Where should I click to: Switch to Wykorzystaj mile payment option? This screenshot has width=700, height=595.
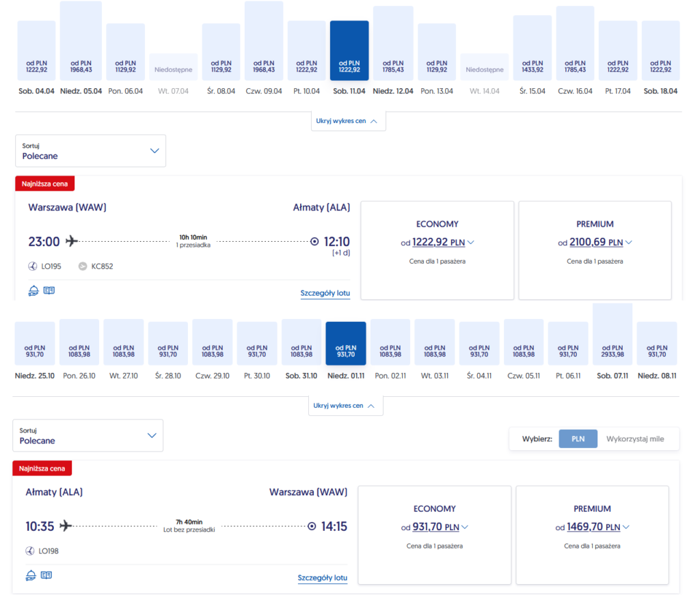pos(635,439)
